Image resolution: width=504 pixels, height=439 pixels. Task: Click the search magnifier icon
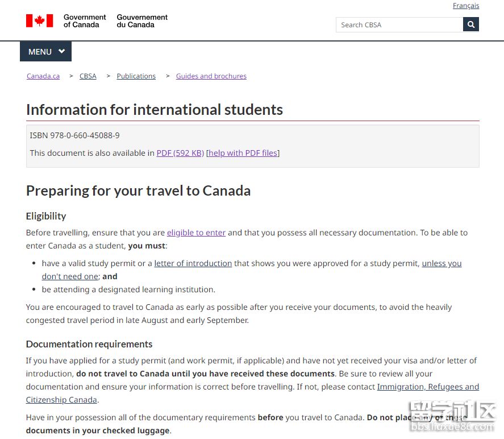point(471,24)
